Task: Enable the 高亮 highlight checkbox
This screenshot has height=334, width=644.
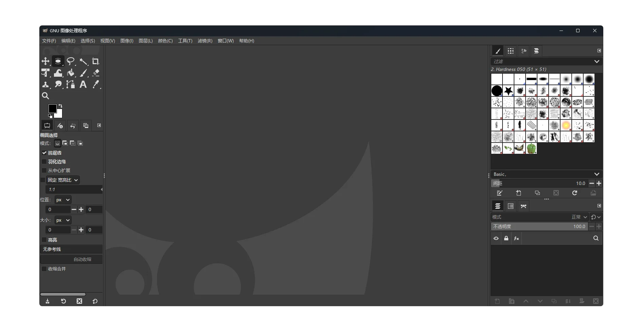Action: click(44, 240)
